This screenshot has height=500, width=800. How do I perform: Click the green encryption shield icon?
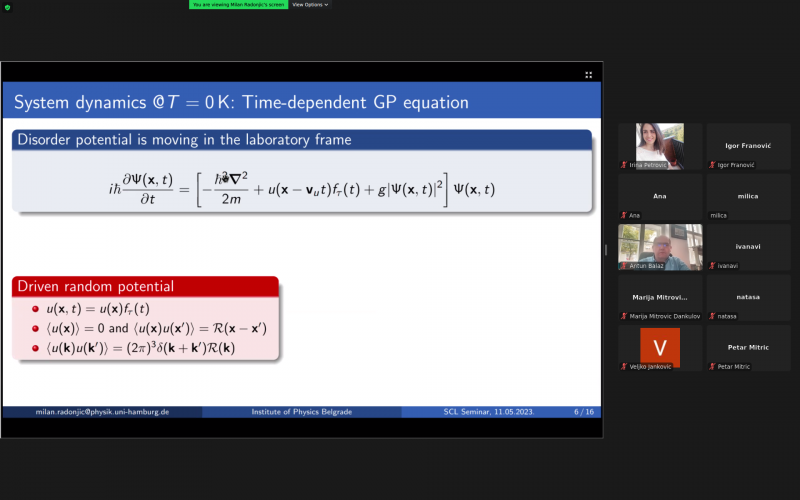pos(7,7)
